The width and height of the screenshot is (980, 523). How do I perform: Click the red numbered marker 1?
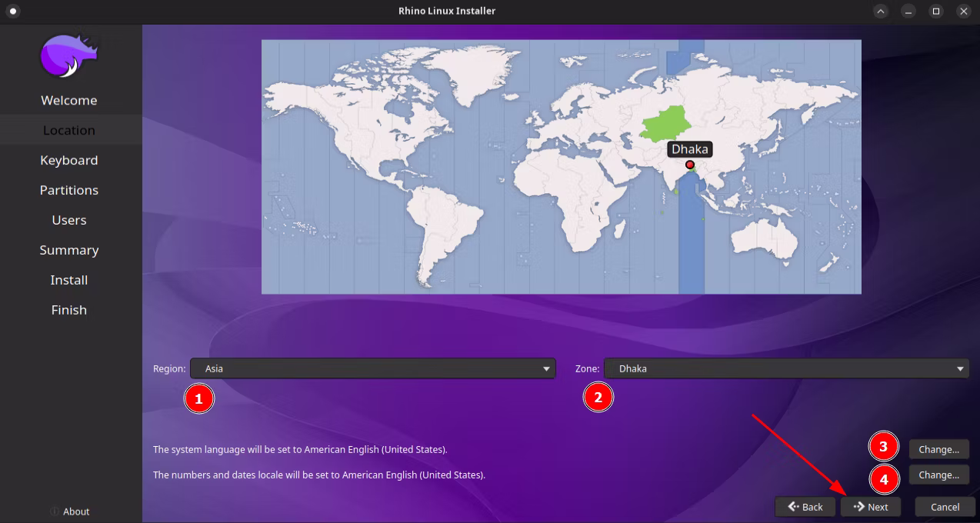click(x=198, y=398)
